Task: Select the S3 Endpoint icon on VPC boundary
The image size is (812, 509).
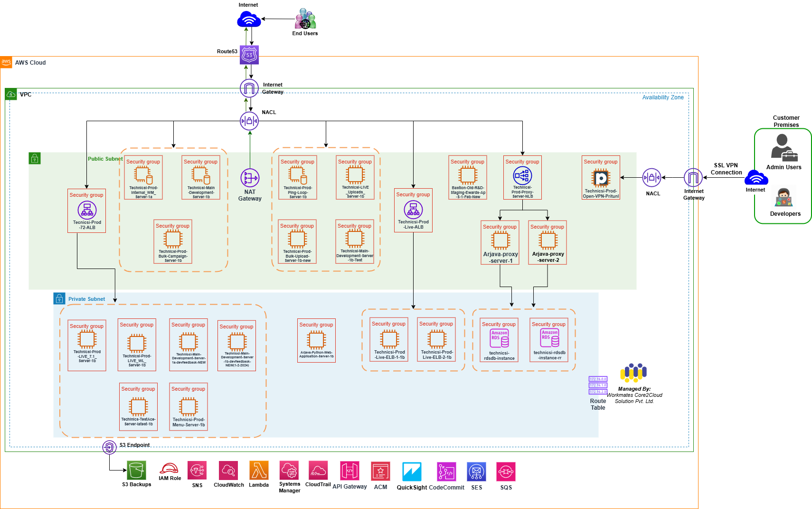Action: 109,447
